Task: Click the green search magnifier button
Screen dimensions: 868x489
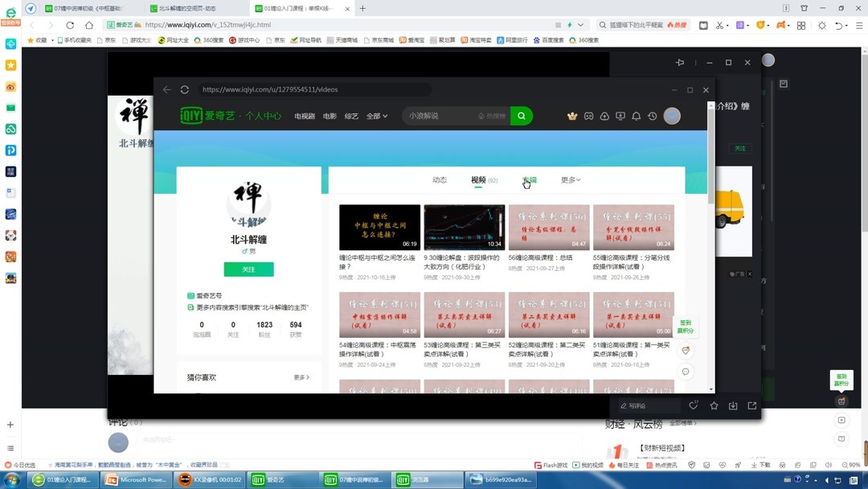Action: tap(521, 116)
